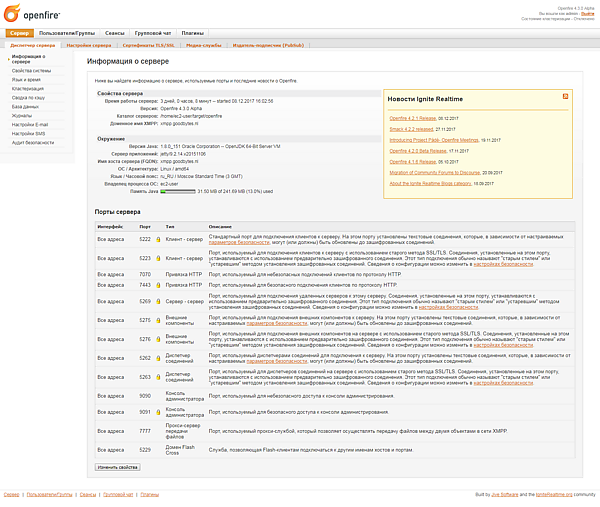
Task: Open security settings link in port 5263 description
Action: click(503, 383)
